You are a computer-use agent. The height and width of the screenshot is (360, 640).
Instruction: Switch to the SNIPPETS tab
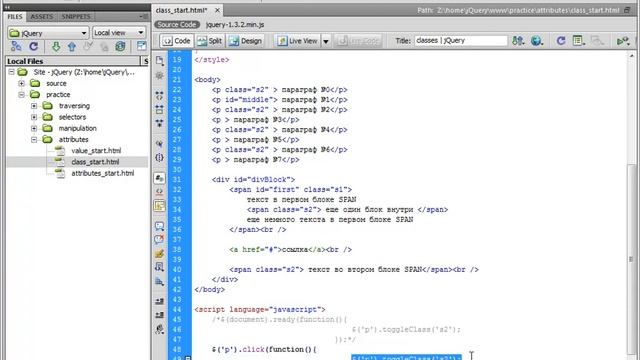click(x=76, y=17)
